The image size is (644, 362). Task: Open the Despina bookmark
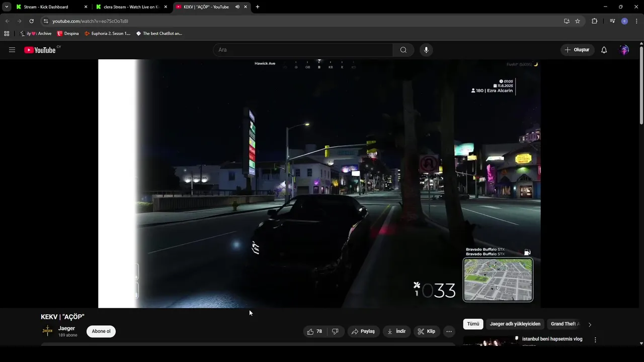pos(67,34)
